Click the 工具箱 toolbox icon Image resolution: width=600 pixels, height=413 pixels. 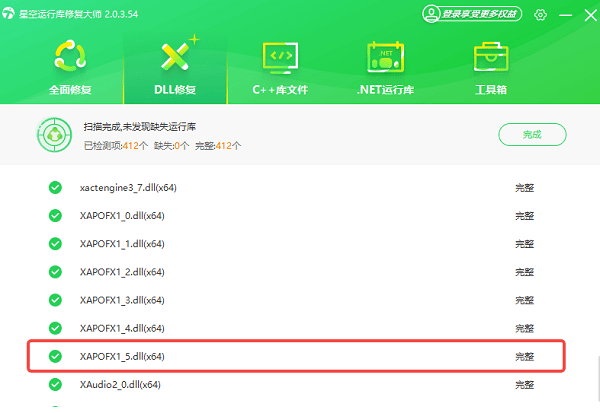coord(491,57)
